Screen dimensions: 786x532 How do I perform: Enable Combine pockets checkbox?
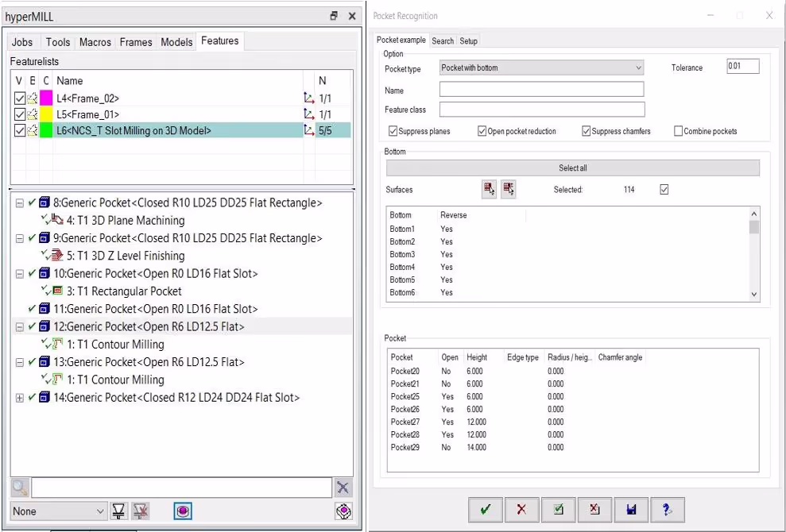pyautogui.click(x=678, y=131)
